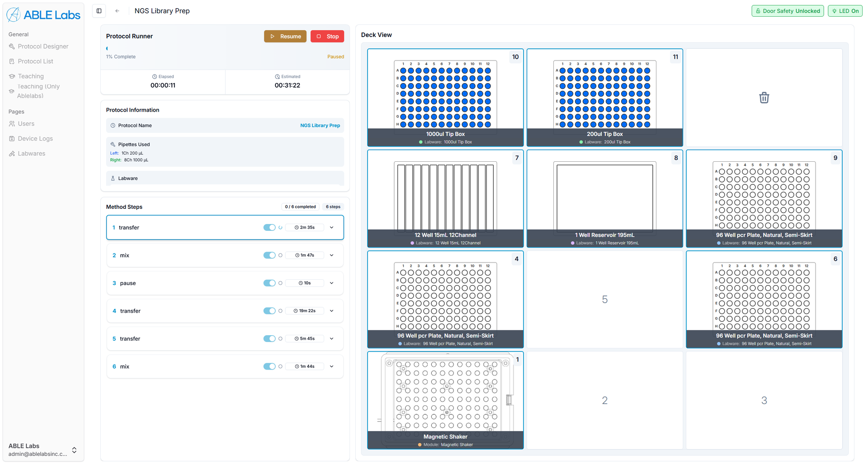Click the Teaching graduation cap icon
The height and width of the screenshot is (464, 868).
point(12,76)
